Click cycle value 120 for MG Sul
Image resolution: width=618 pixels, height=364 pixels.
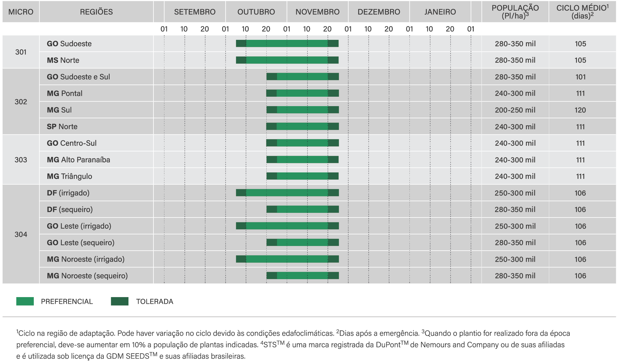pos(580,110)
